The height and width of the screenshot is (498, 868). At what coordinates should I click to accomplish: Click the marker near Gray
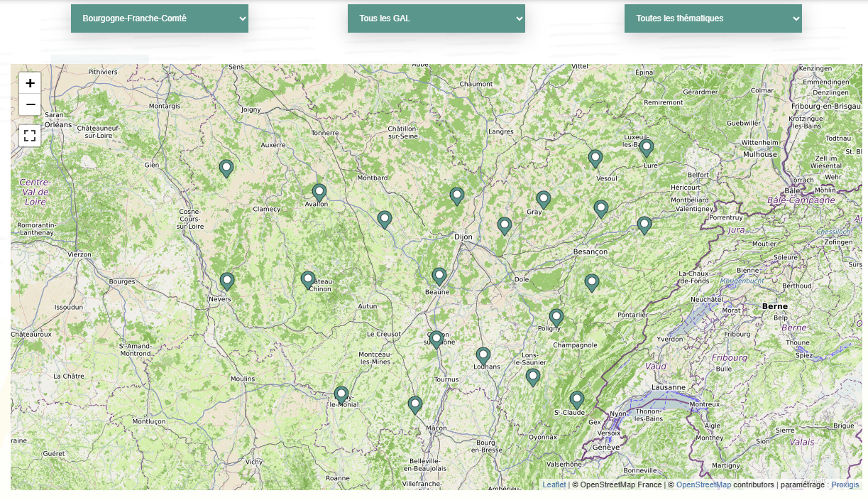pos(544,199)
